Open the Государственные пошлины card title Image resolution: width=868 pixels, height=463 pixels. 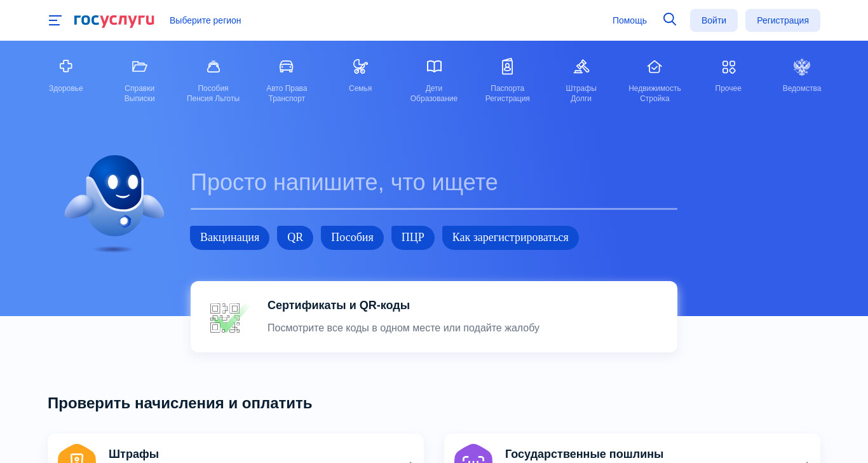pyautogui.click(x=584, y=454)
